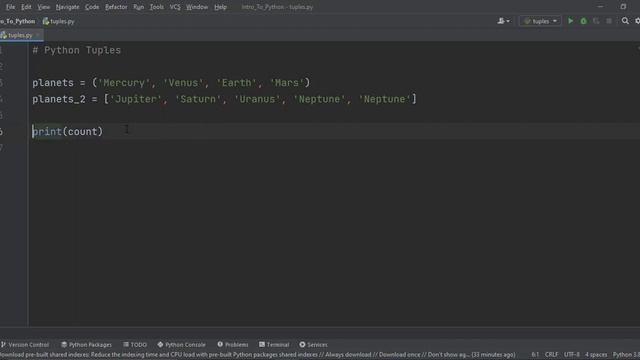This screenshot has height=360, width=640.
Task: Click the 'Mercury' string in the planets tuple
Action: pos(124,83)
